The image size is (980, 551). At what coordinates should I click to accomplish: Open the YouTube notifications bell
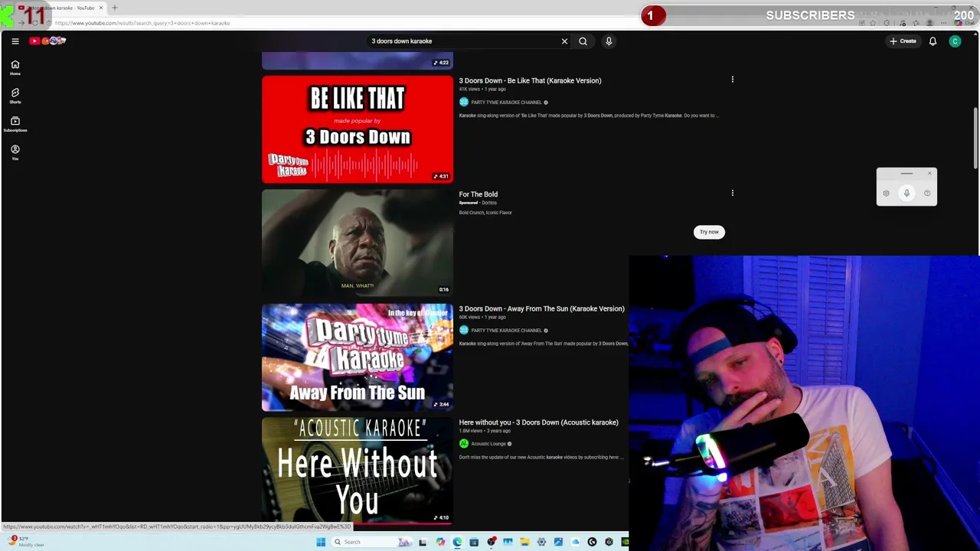933,41
